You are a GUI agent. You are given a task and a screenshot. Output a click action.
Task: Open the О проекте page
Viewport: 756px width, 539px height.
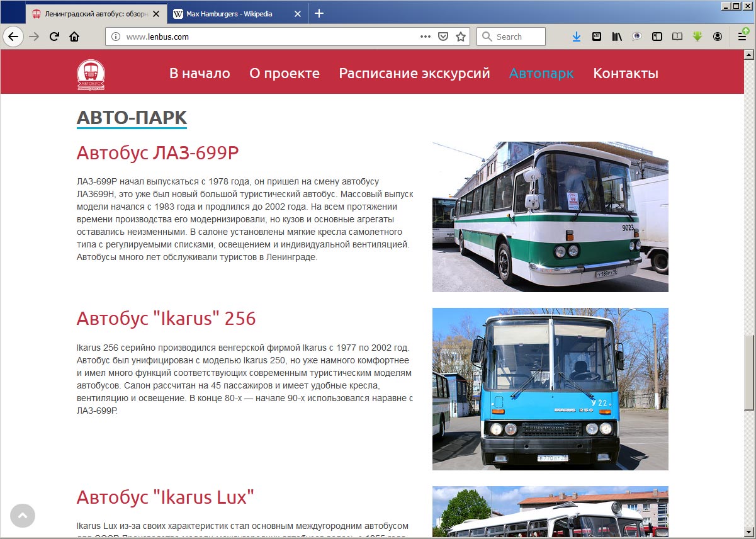[x=285, y=74]
